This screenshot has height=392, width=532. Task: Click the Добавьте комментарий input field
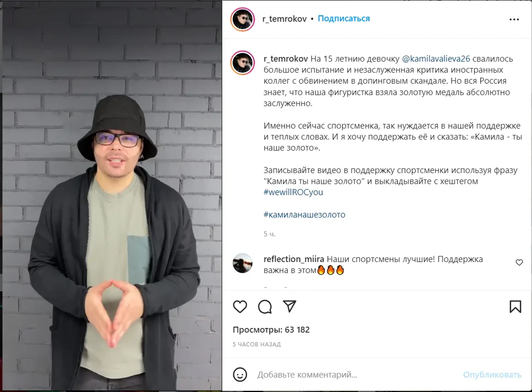click(x=356, y=375)
